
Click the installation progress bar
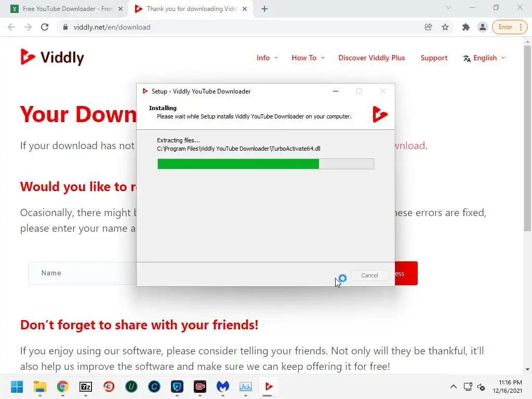coord(265,164)
